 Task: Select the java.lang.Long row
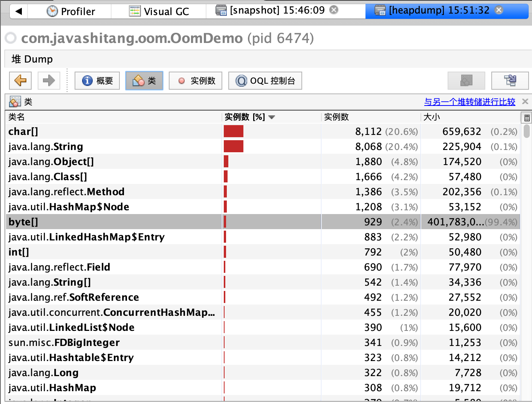coord(263,372)
